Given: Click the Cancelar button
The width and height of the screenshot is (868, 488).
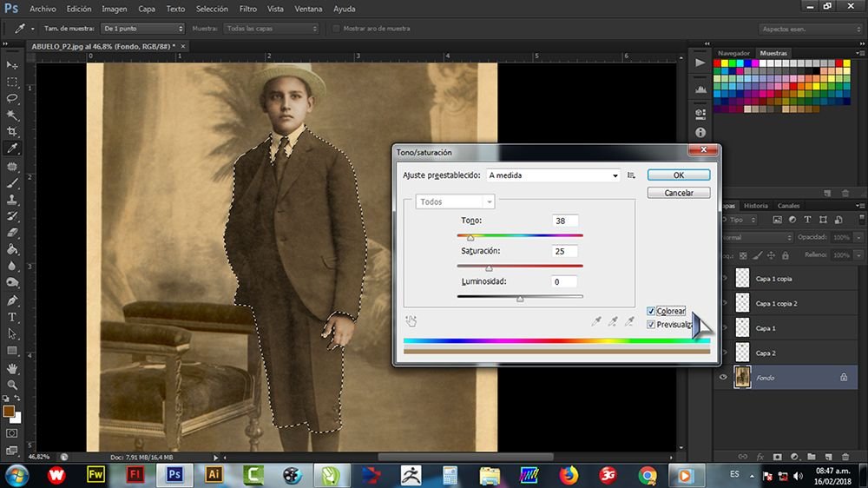Looking at the screenshot, I should point(679,193).
